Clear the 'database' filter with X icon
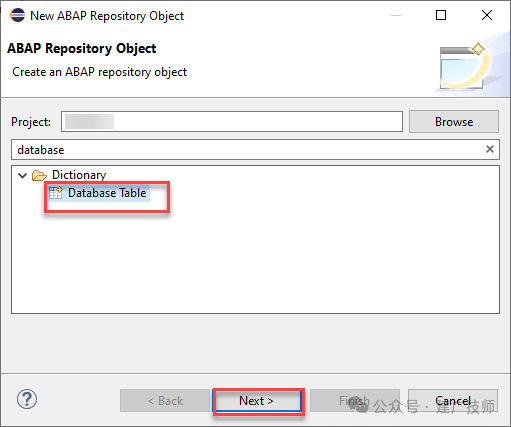511x427 pixels. 490,149
